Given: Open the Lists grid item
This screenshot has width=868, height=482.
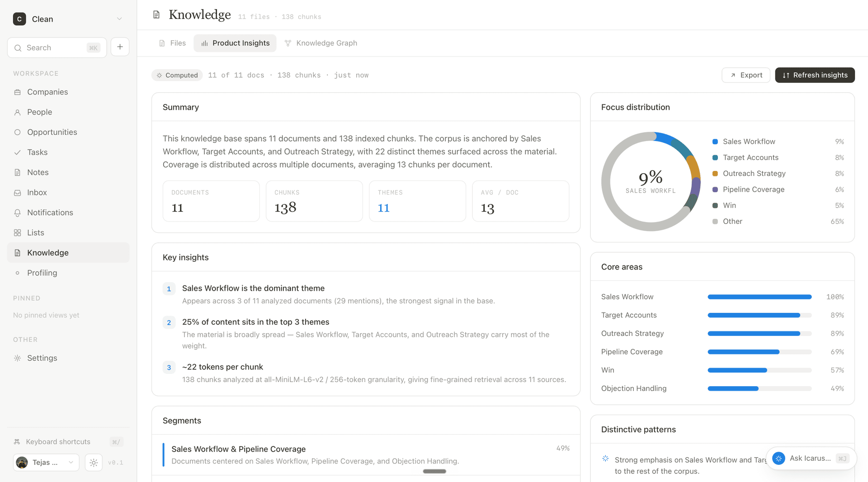Looking at the screenshot, I should pos(68,233).
